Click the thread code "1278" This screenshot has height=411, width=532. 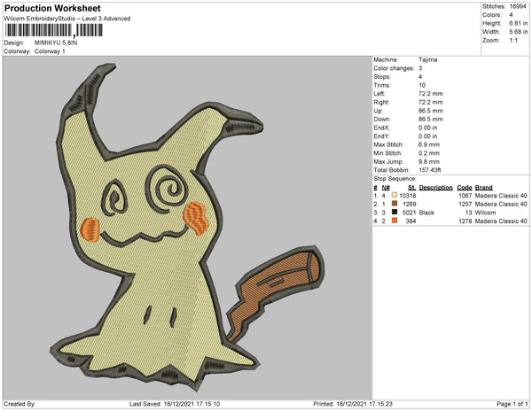(465, 221)
